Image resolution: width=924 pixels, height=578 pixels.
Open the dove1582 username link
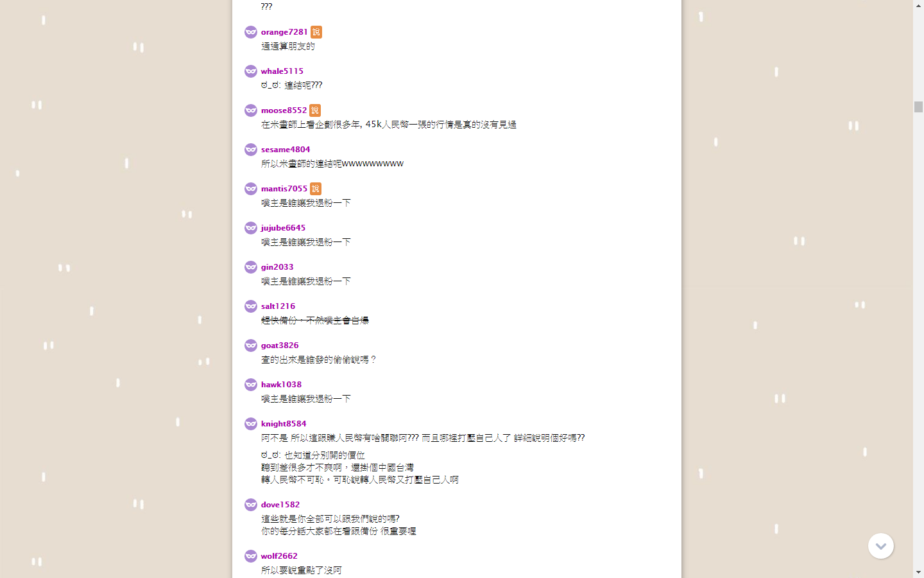click(280, 505)
